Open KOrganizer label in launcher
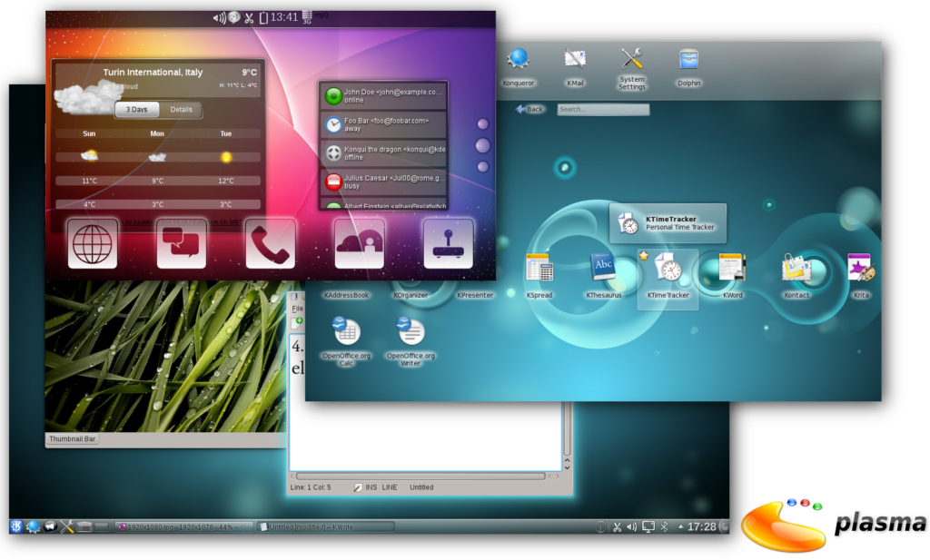 pos(411,295)
